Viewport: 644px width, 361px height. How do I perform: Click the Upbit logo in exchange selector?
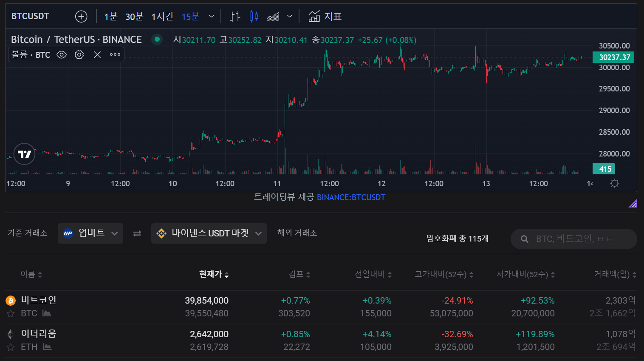click(x=68, y=233)
